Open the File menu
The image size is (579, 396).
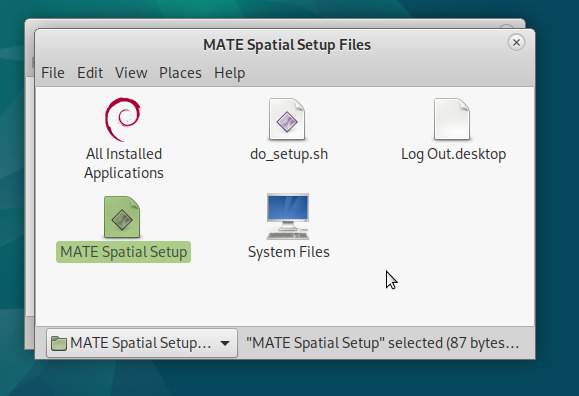tap(53, 73)
